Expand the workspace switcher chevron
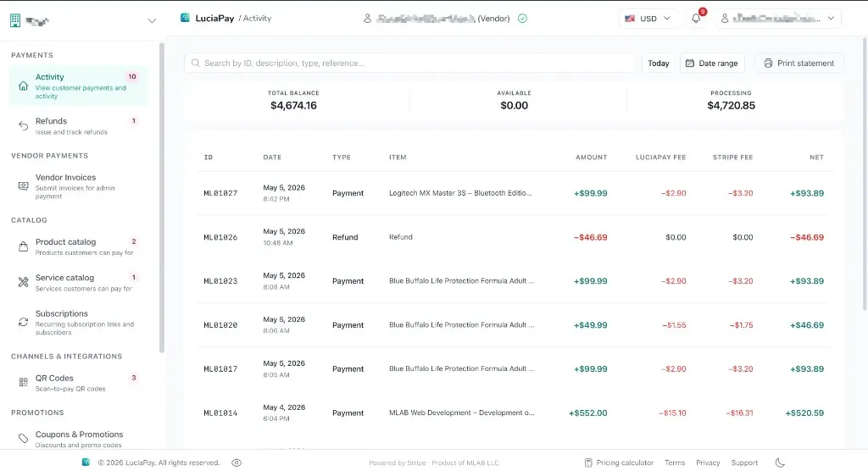 click(x=152, y=21)
